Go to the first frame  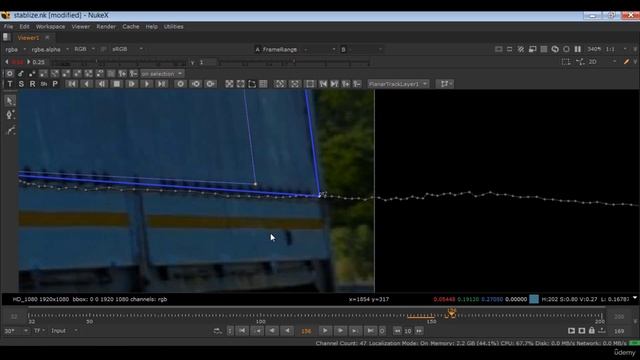coord(242,331)
